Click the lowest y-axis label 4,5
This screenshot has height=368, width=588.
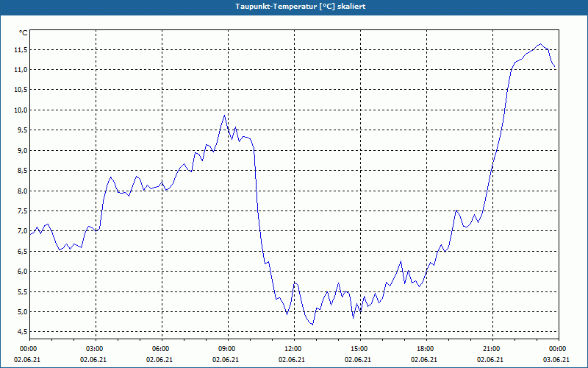[23, 332]
